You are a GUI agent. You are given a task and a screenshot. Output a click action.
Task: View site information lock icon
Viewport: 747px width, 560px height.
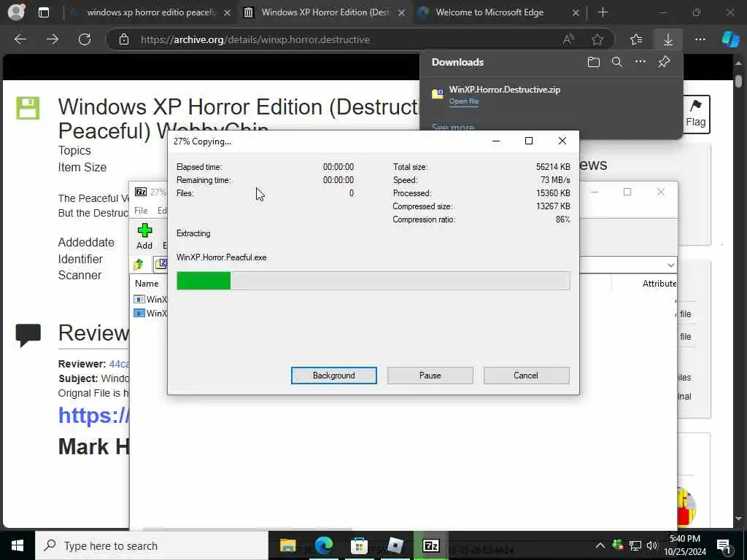124,39
